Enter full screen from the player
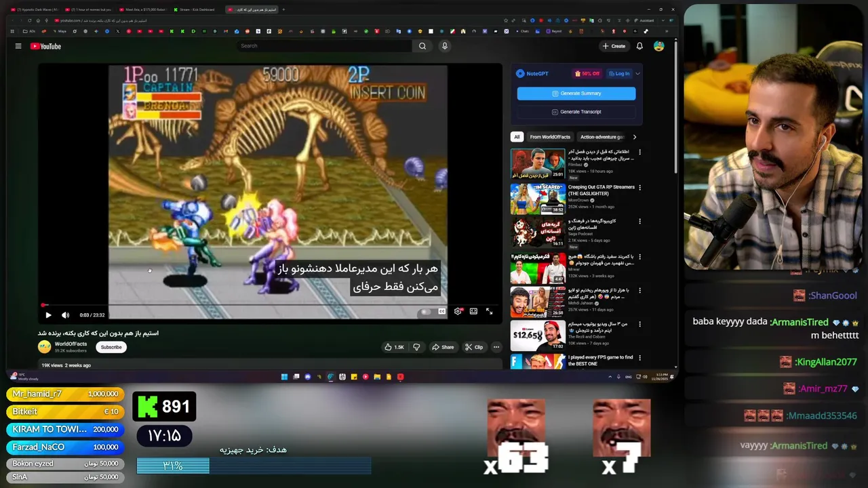 coord(489,312)
